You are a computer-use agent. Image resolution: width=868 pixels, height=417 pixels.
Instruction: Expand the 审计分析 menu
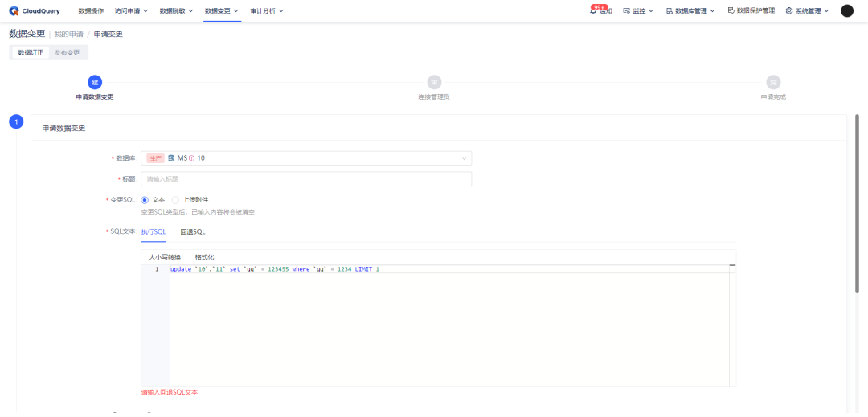(267, 11)
